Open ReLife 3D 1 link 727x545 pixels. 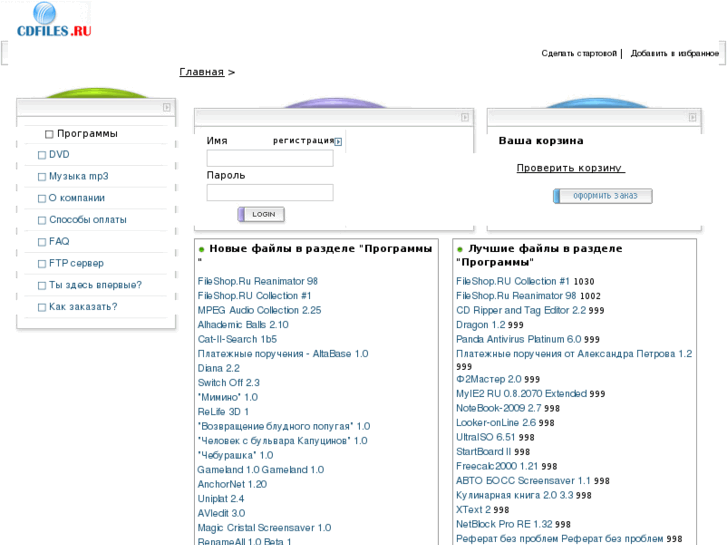click(223, 411)
